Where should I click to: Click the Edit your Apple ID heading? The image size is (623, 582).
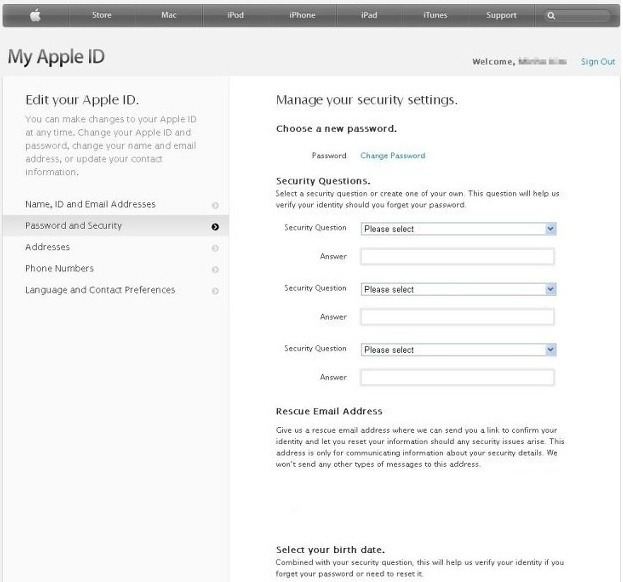[82, 100]
